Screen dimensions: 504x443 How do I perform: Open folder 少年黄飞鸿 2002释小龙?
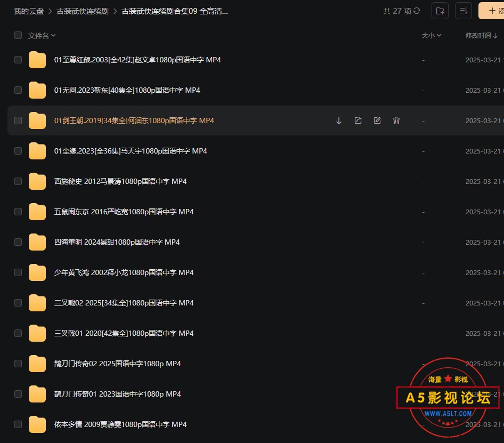coord(124,272)
